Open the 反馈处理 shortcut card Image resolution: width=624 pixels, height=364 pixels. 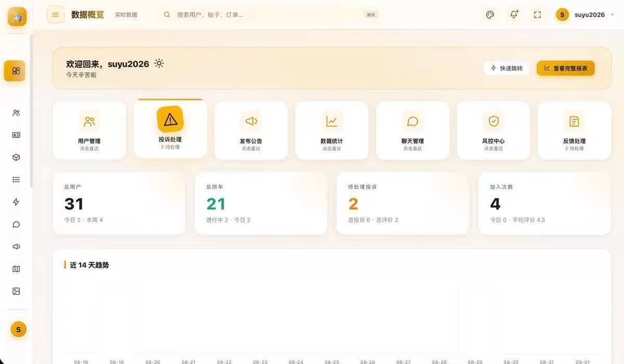pos(574,131)
